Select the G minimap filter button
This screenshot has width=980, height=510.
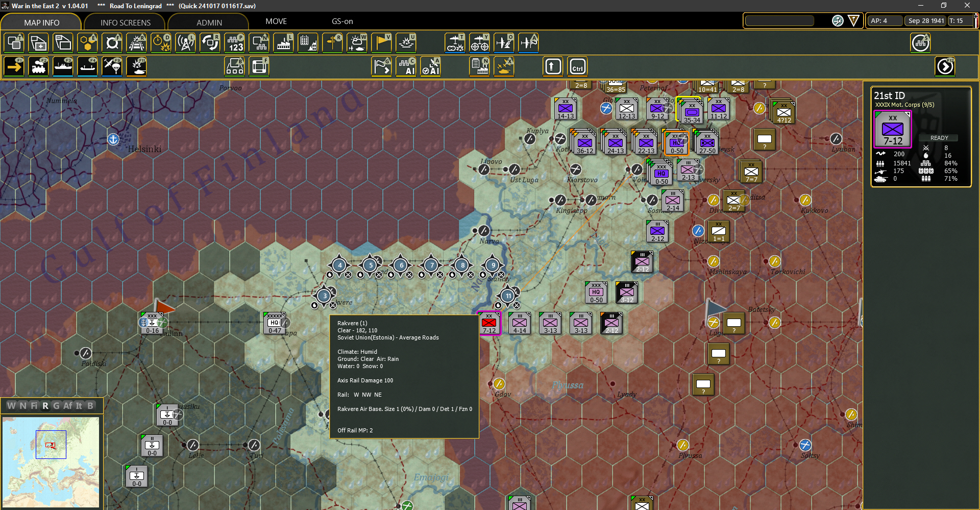(56, 406)
